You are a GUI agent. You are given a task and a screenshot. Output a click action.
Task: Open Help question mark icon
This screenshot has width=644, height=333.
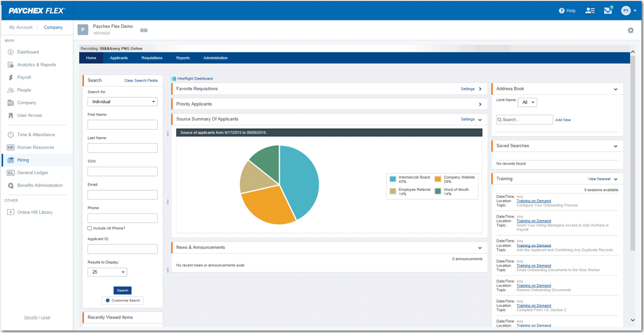click(561, 11)
